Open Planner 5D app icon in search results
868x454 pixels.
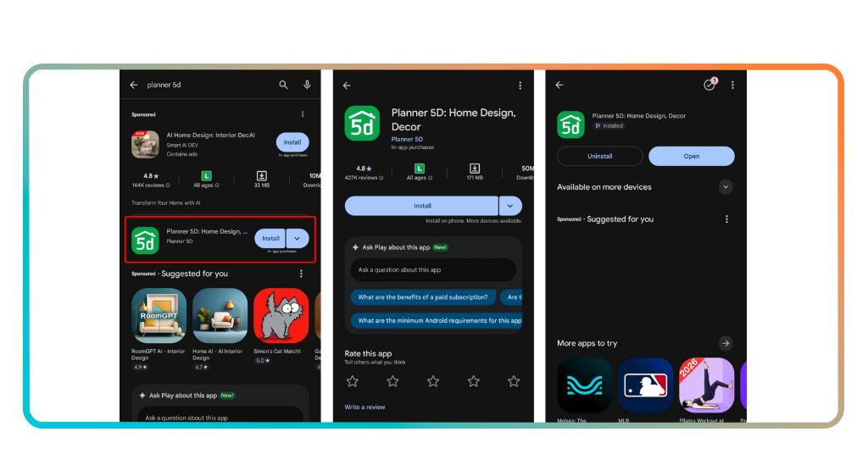point(145,241)
